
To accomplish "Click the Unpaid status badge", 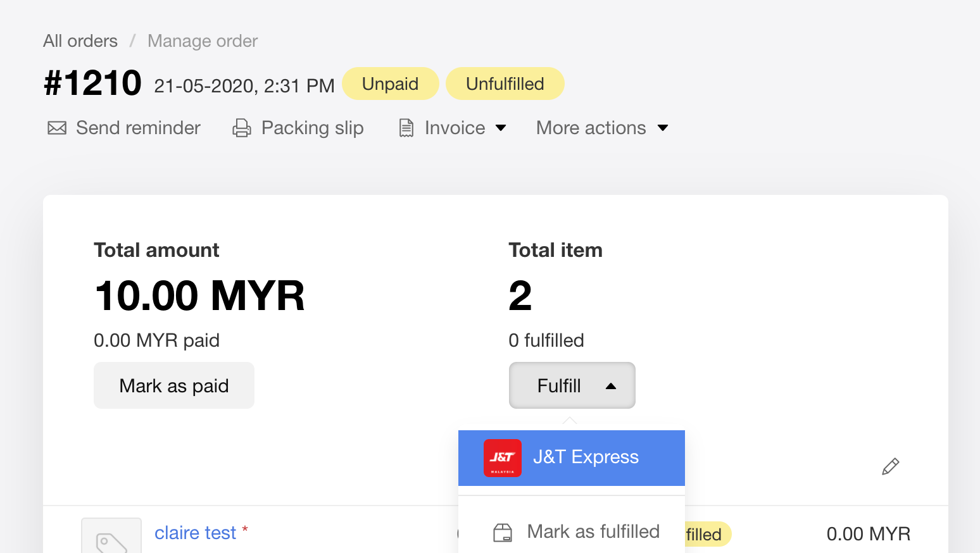I will point(391,84).
